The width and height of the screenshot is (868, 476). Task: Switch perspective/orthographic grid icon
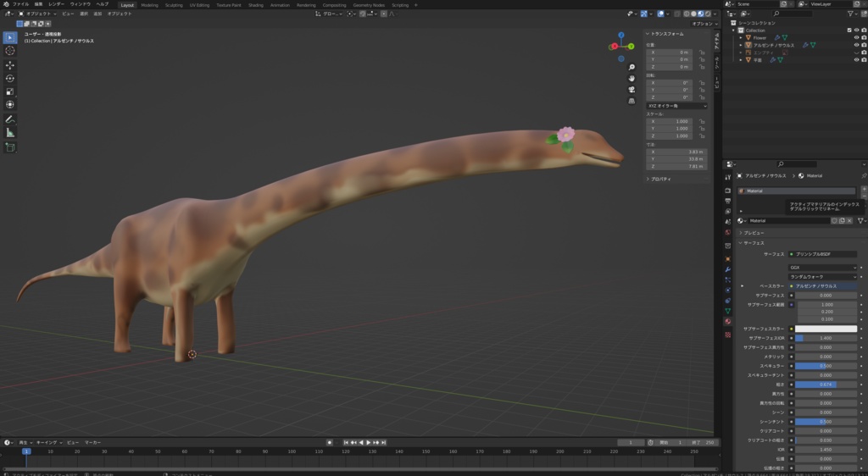[632, 101]
